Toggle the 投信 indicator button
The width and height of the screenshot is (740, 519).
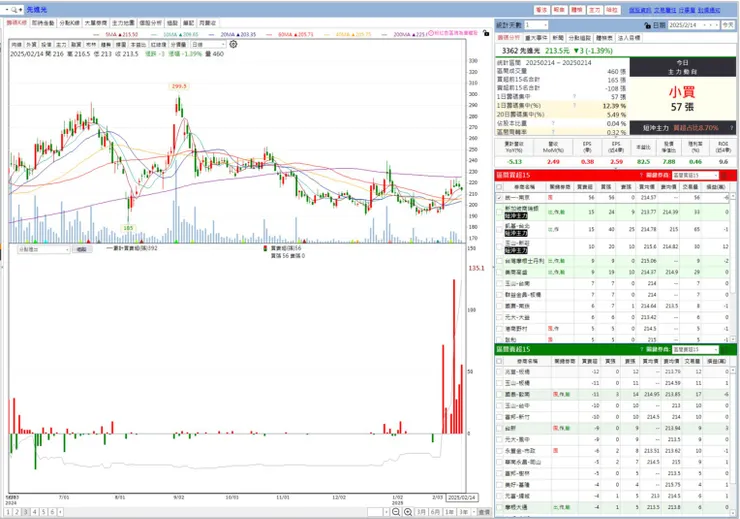tap(46, 44)
